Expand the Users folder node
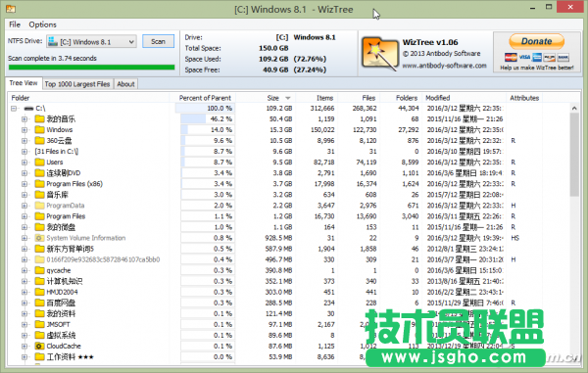 pos(24,163)
